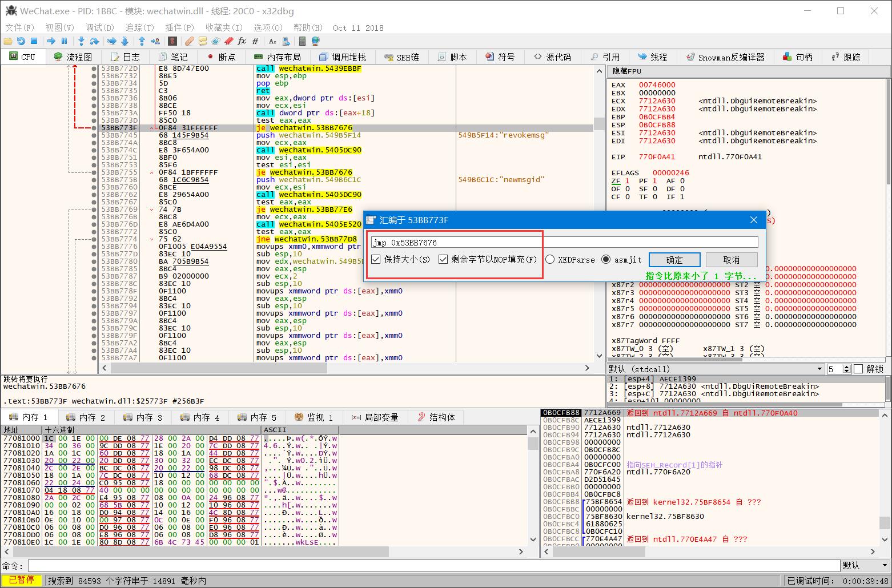
Task: Select the EAX register value 00746000
Action: [657, 85]
